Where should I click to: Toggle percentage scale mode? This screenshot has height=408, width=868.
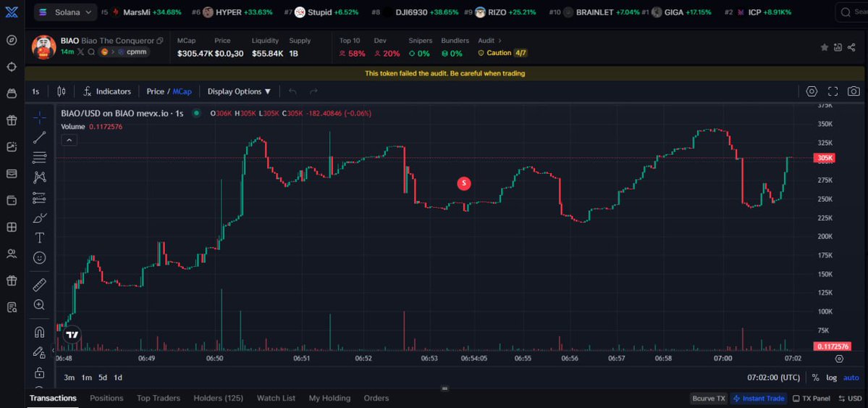(815, 378)
